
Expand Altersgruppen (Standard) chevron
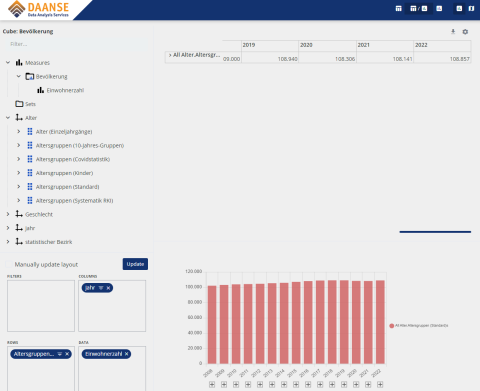tap(19, 187)
